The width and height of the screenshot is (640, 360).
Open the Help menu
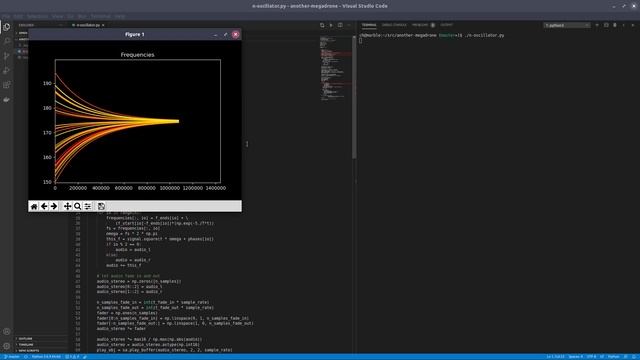click(x=120, y=16)
